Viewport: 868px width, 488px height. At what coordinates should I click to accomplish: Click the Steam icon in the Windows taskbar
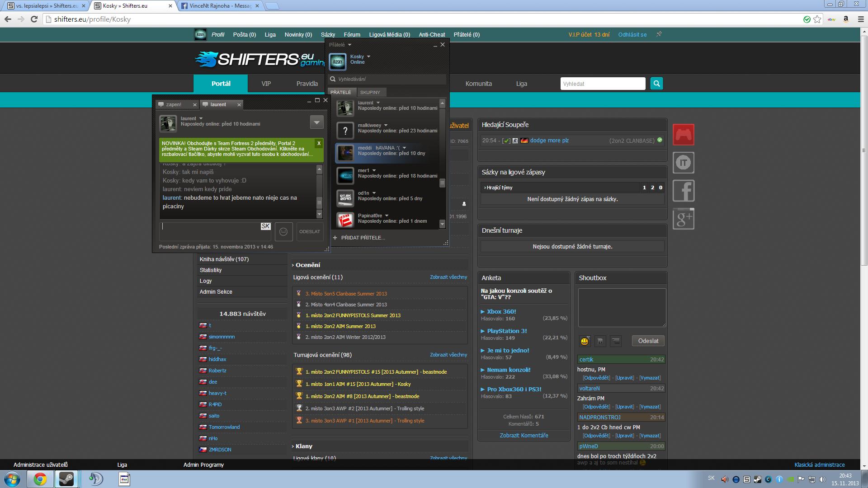click(x=66, y=479)
